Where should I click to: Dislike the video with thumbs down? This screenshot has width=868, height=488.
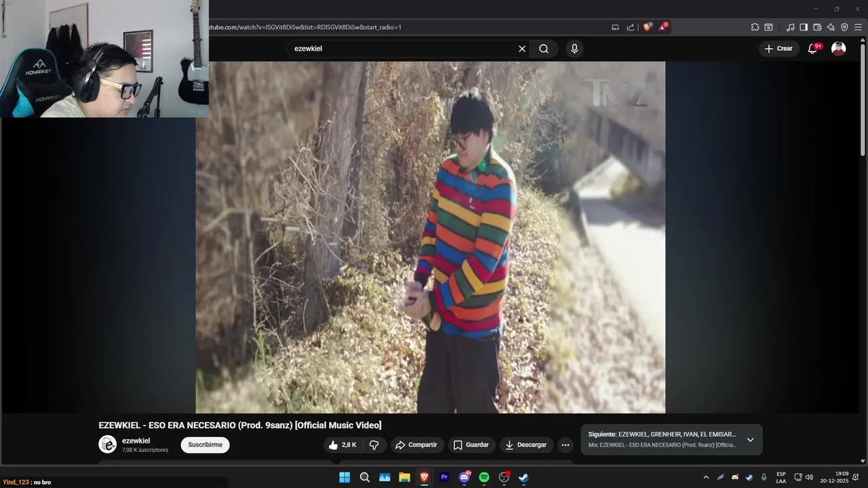click(374, 445)
